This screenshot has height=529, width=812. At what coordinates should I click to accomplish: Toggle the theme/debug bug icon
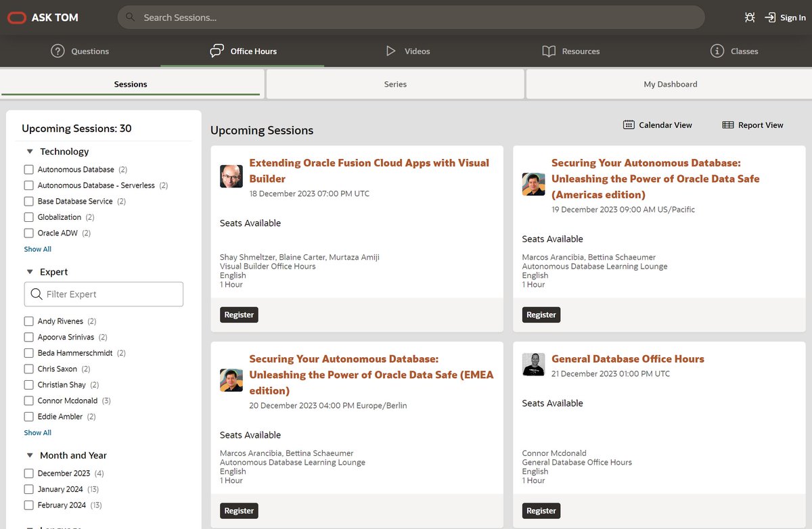pos(750,18)
